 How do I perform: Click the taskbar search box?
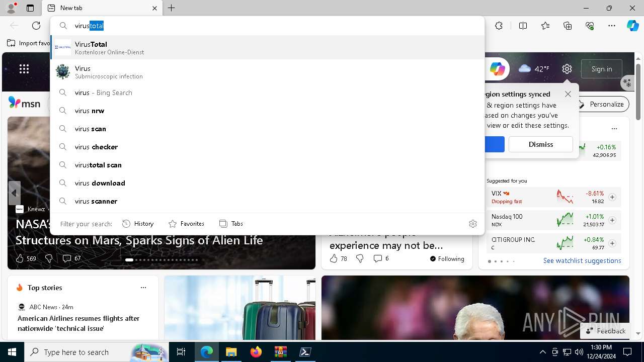point(97,352)
